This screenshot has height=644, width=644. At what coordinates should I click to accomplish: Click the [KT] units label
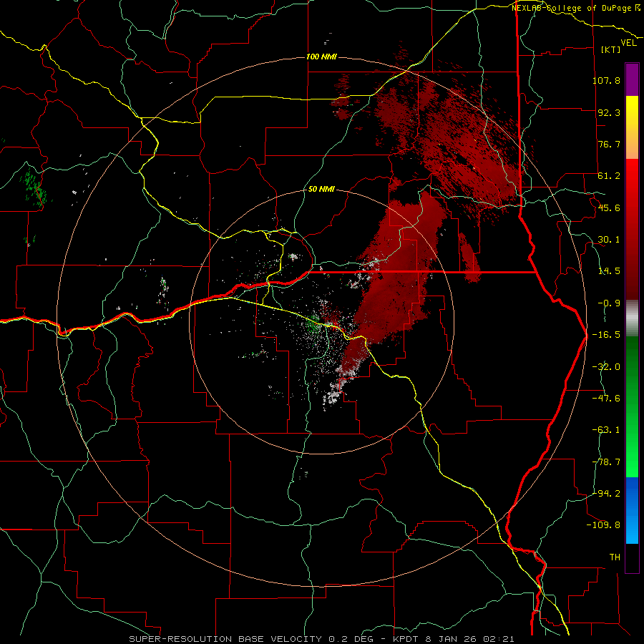click(610, 49)
